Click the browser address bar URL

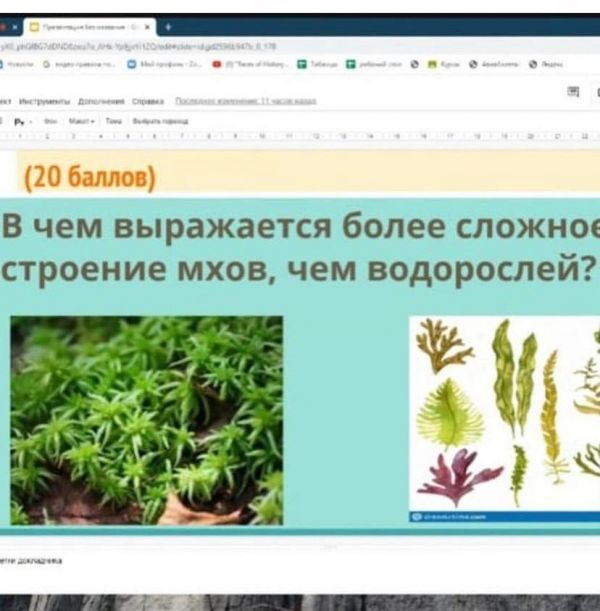(x=140, y=45)
